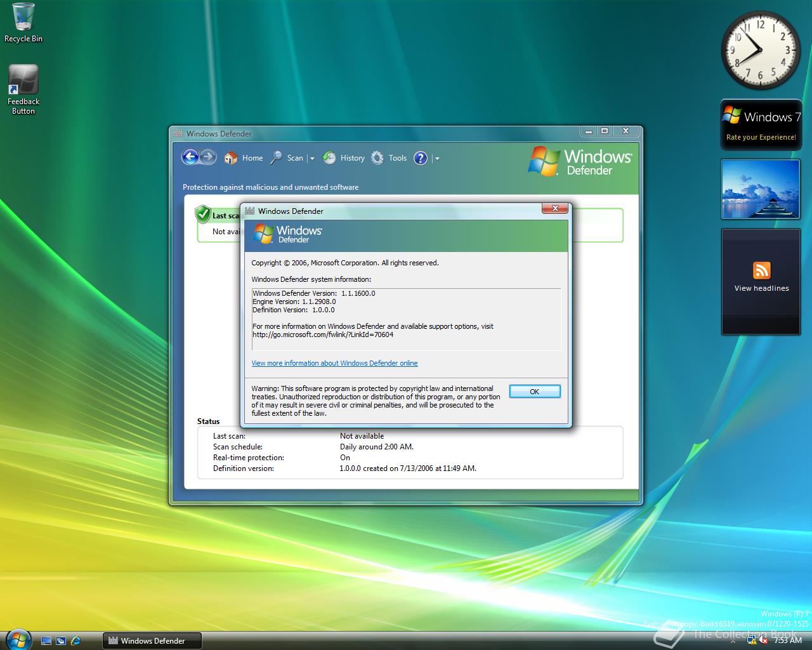Select the go.microsoft.com fwlink URL text
This screenshot has width=812, height=650.
pos(323,335)
